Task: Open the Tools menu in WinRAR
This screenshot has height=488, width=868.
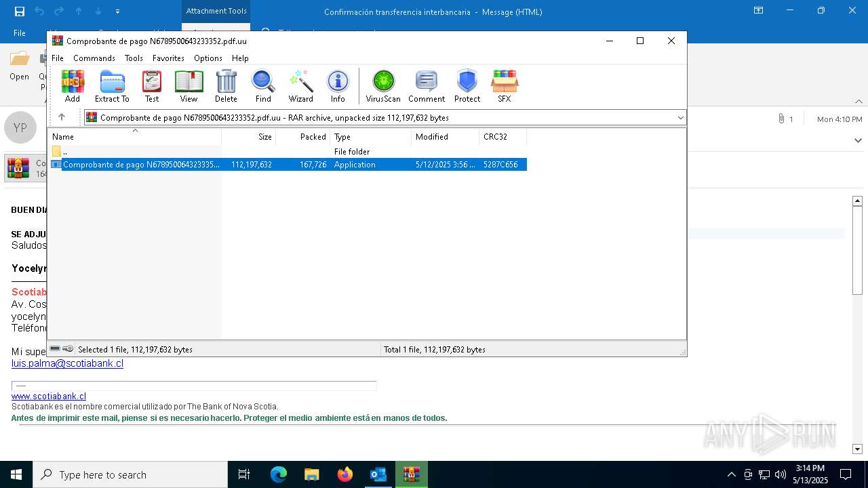Action: coord(134,58)
